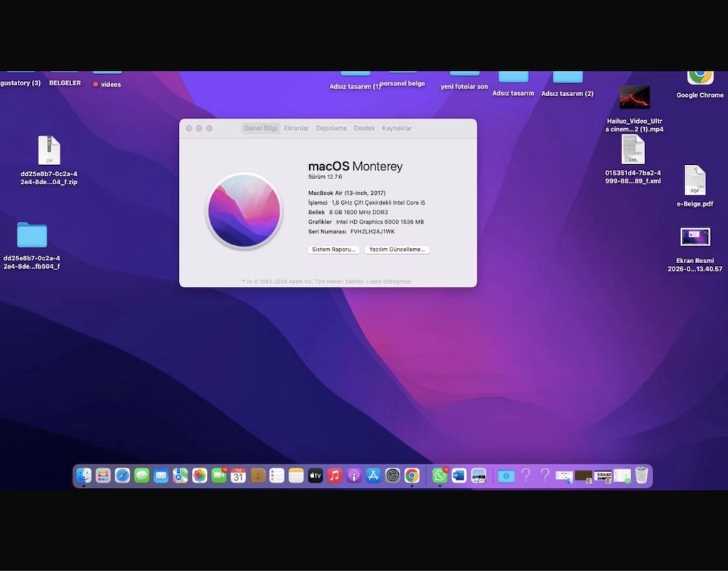Image resolution: width=728 pixels, height=571 pixels.
Task: Open the Lisans Sözleşmesi link
Action: (388, 282)
